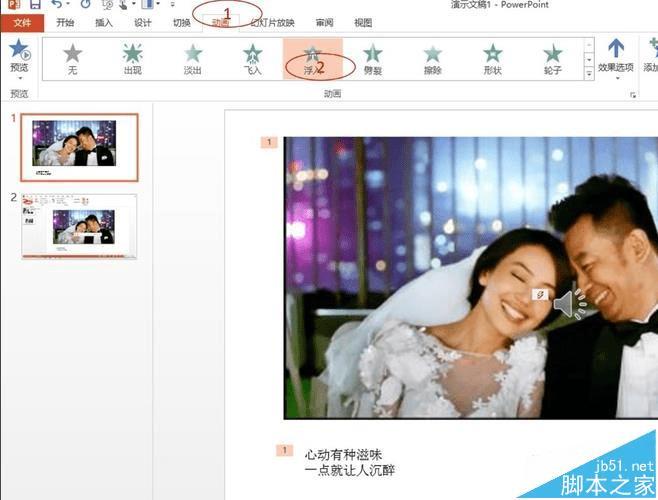This screenshot has width=658, height=500.
Task: Select slide 2 thumbnail
Action: click(79, 226)
